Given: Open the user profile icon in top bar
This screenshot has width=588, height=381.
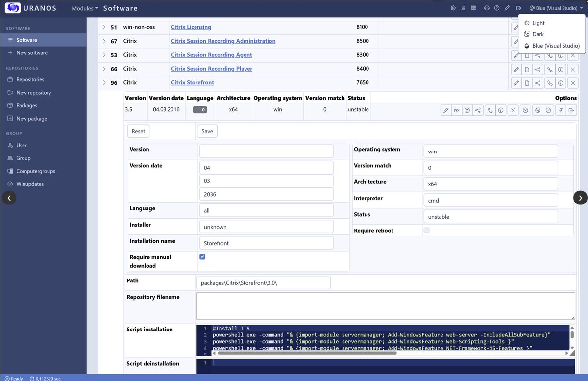Looking at the screenshot, I should tap(463, 8).
